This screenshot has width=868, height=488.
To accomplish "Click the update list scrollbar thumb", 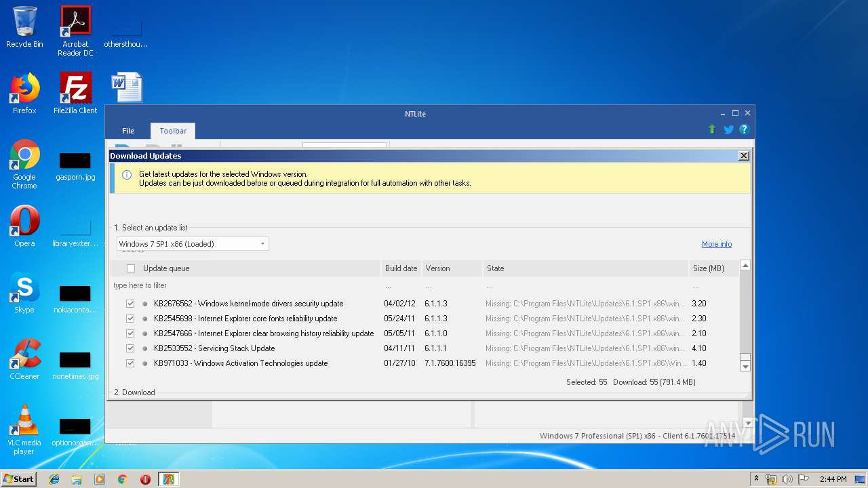I will pos(745,357).
